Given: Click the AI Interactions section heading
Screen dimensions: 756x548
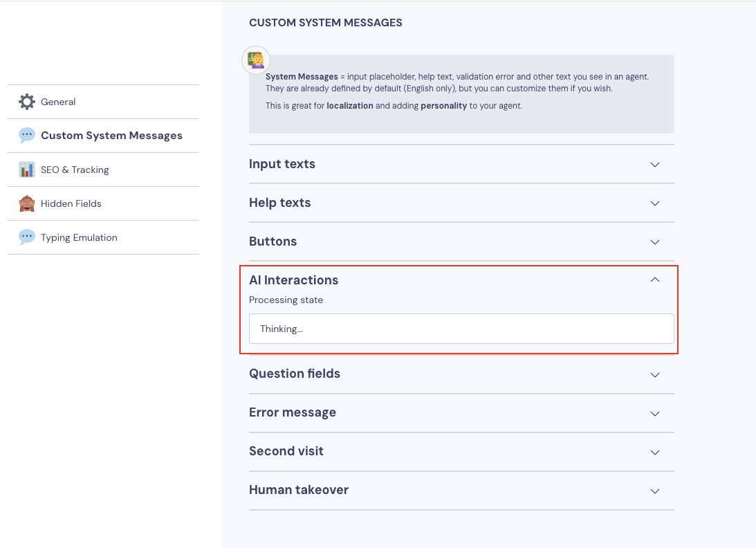Looking at the screenshot, I should [294, 280].
